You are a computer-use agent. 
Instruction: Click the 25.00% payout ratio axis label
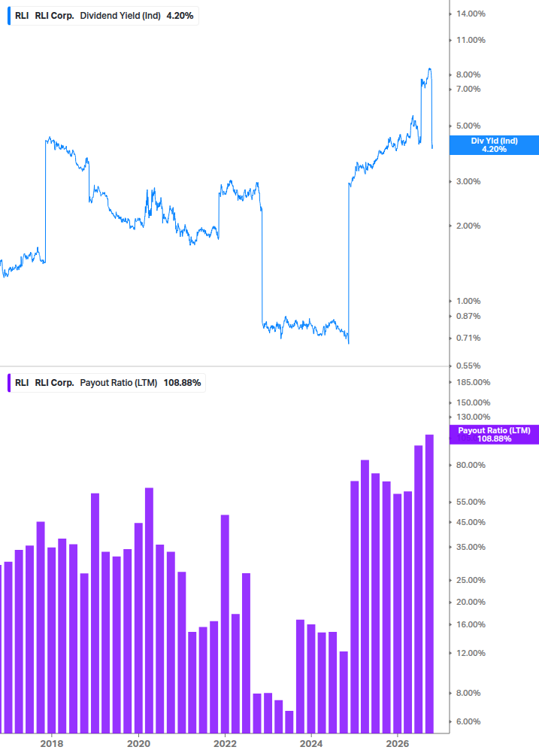471,580
